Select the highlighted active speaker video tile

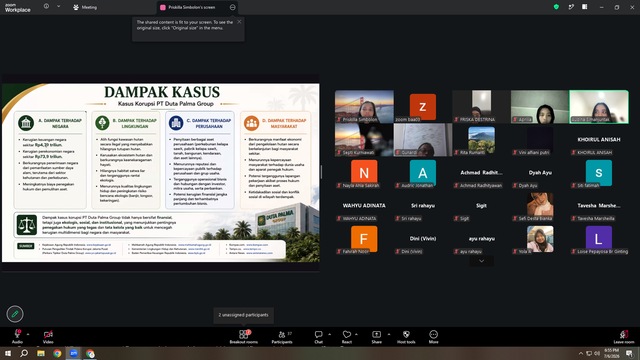pos(599,107)
